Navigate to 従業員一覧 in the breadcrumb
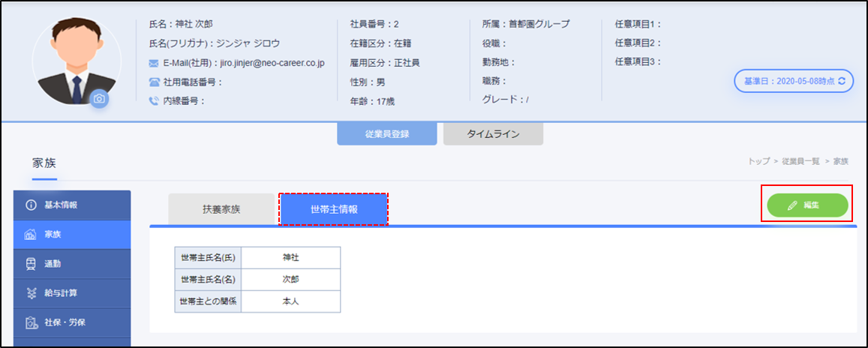This screenshot has height=348, width=868. click(800, 161)
